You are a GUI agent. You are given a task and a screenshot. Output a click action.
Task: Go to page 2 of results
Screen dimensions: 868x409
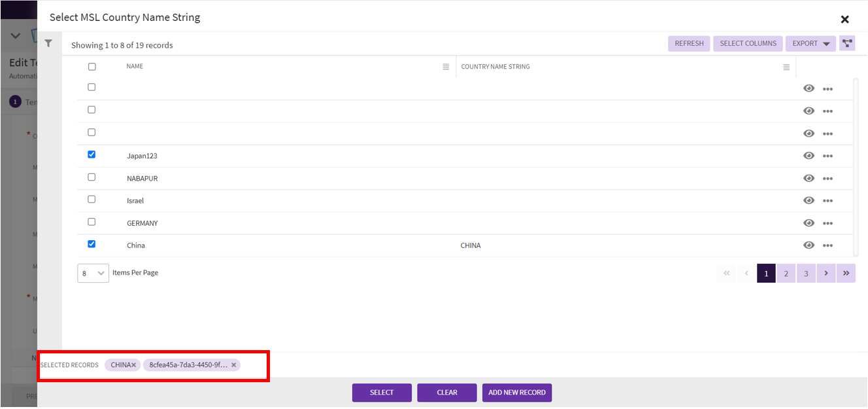(786, 274)
